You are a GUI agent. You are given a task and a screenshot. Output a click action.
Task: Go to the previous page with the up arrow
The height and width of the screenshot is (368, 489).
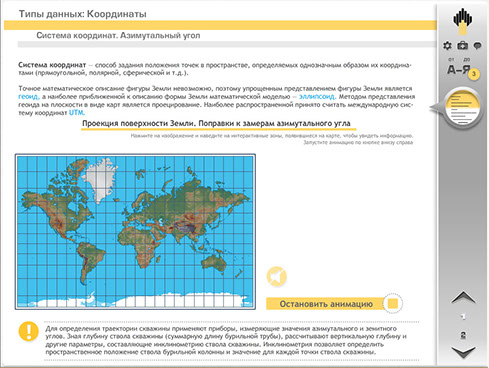[463, 298]
